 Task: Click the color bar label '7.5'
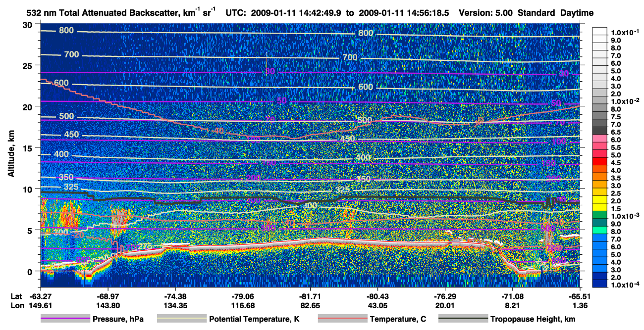[x=617, y=117]
